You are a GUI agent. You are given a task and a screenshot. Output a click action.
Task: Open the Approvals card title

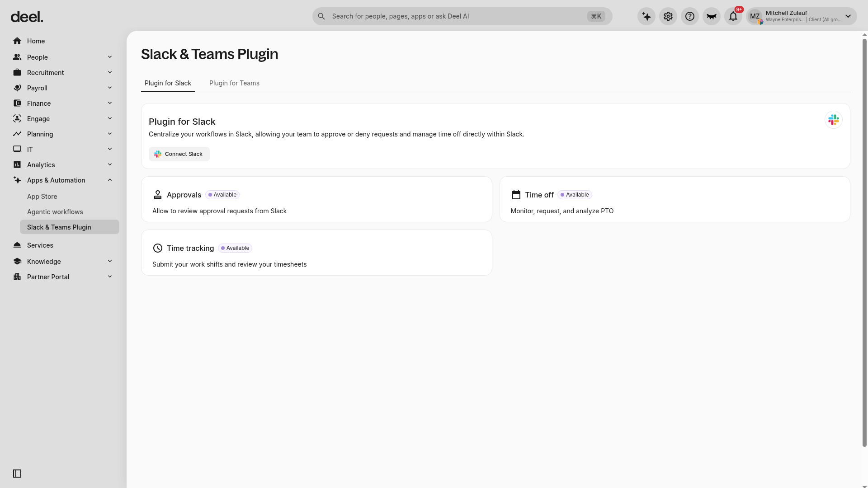(184, 195)
